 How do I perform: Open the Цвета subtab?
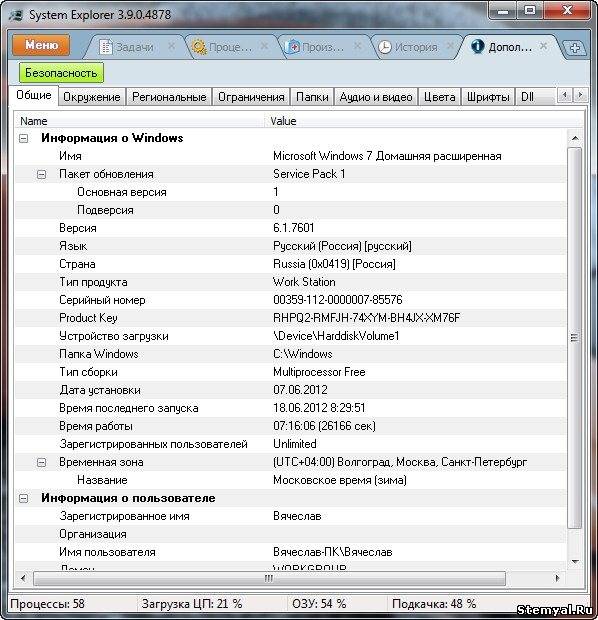[439, 97]
